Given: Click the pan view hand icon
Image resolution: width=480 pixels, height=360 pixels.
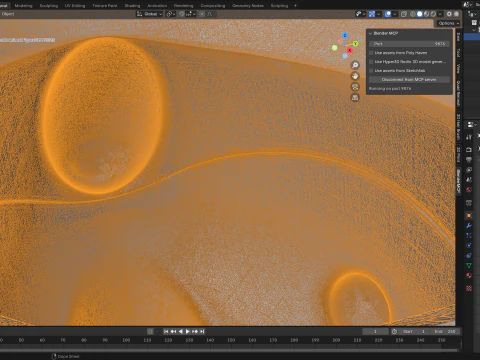Looking at the screenshot, I should tap(355, 76).
